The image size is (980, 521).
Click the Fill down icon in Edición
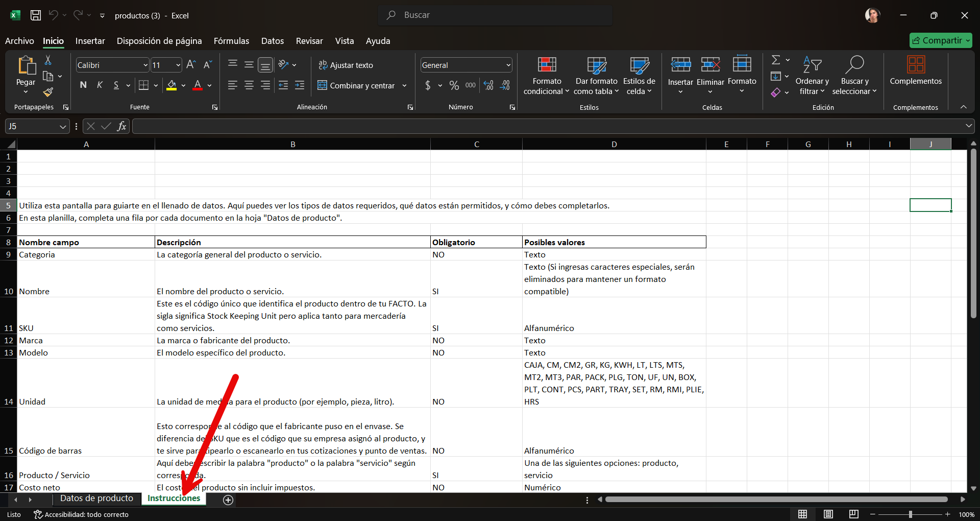(x=776, y=76)
